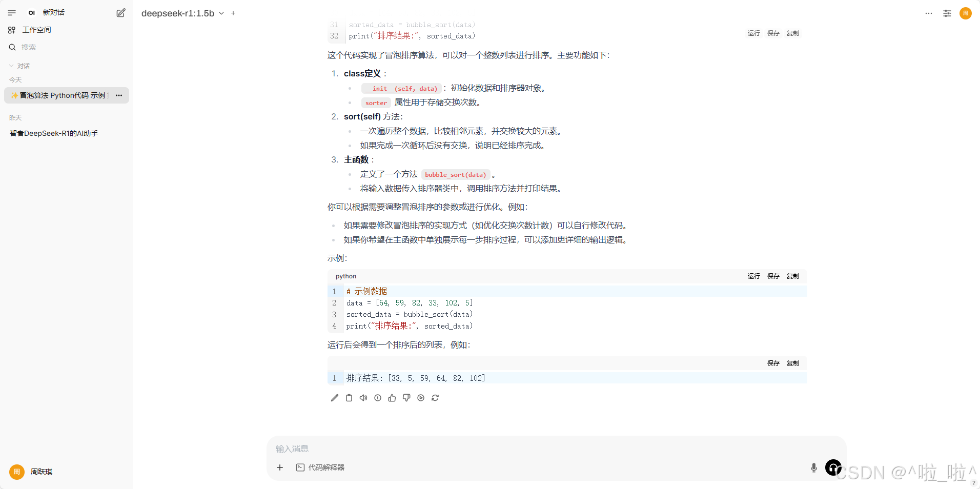The height and width of the screenshot is (489, 980).
Task: Give the response a thumbs down
Action: 406,398
